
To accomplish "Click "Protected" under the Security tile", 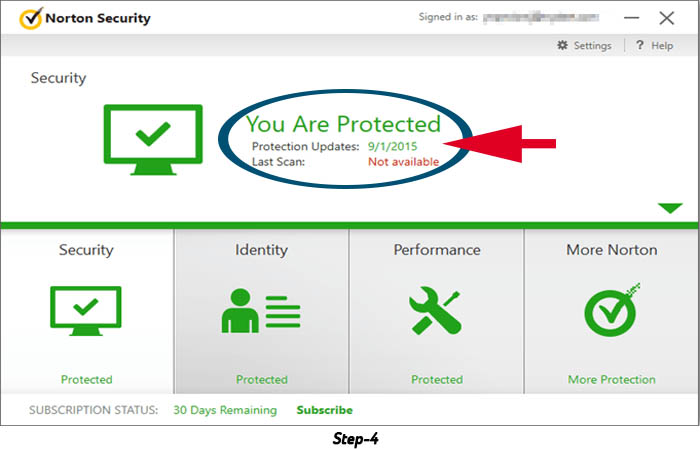I will [x=87, y=379].
